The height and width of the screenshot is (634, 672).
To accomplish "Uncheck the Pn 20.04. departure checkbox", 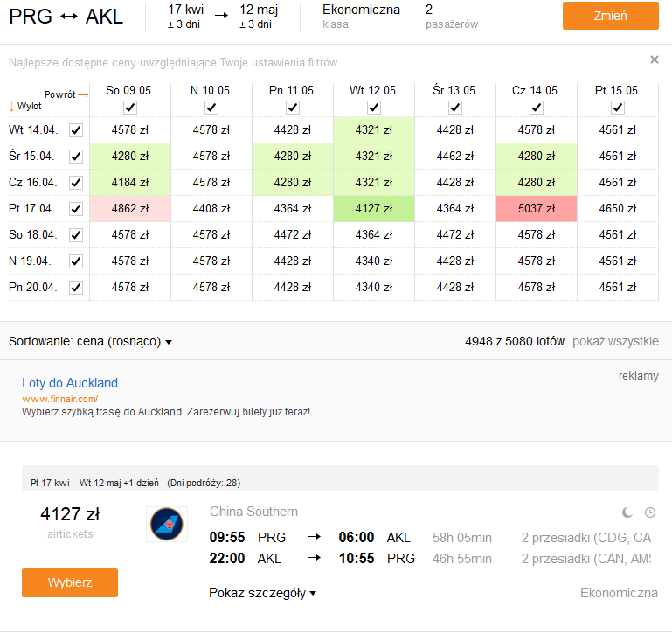I will (x=76, y=288).
